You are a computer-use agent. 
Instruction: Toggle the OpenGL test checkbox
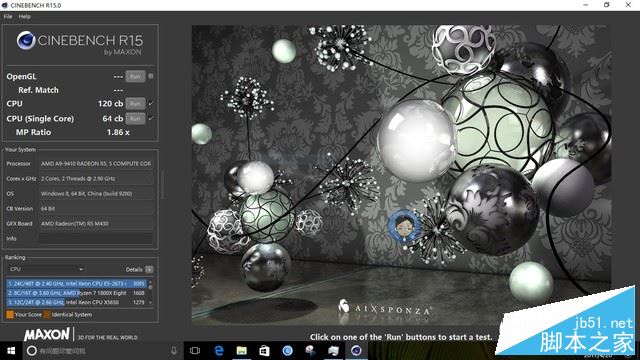(151, 76)
